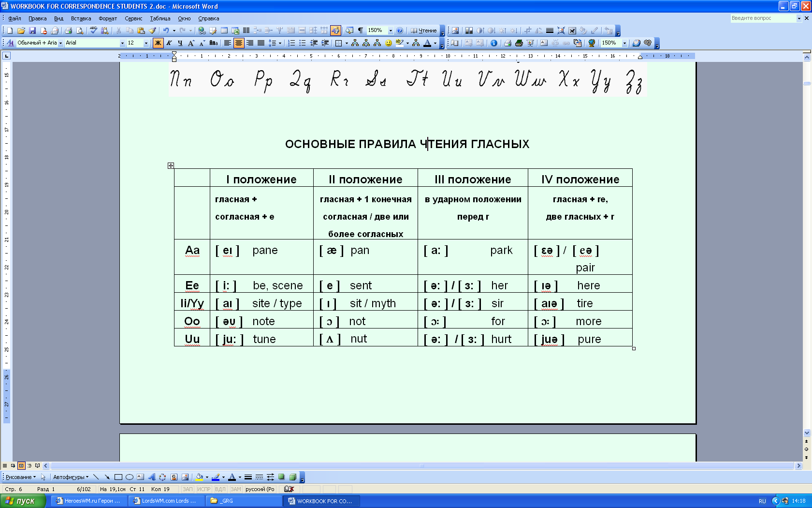The image size is (812, 508).
Task: Toggle the Drawing toolbar button
Action: click(335, 30)
